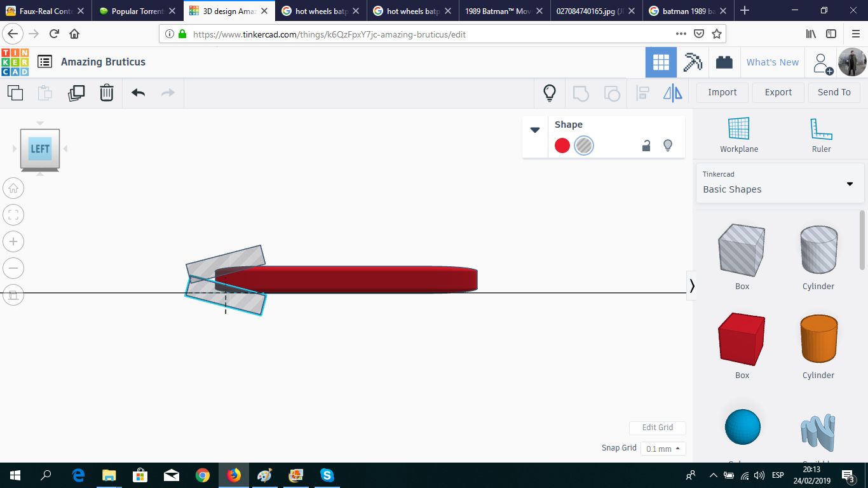Click the What's New link
Viewport: 868px width, 488px height.
(x=773, y=62)
